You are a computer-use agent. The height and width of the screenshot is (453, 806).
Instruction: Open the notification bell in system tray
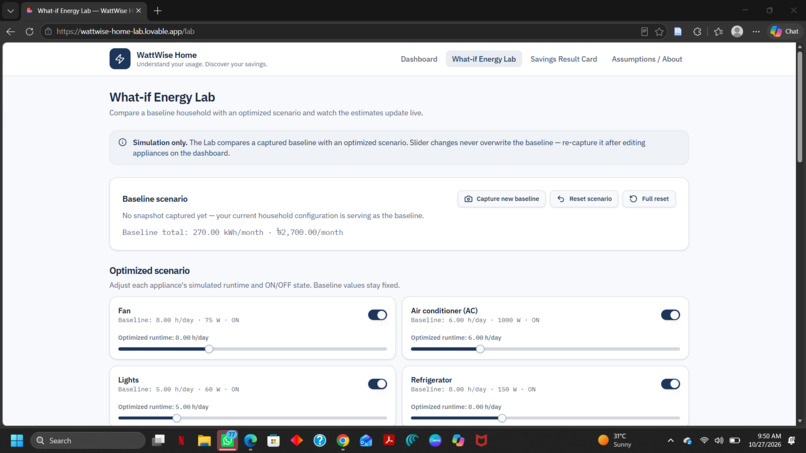tap(792, 441)
